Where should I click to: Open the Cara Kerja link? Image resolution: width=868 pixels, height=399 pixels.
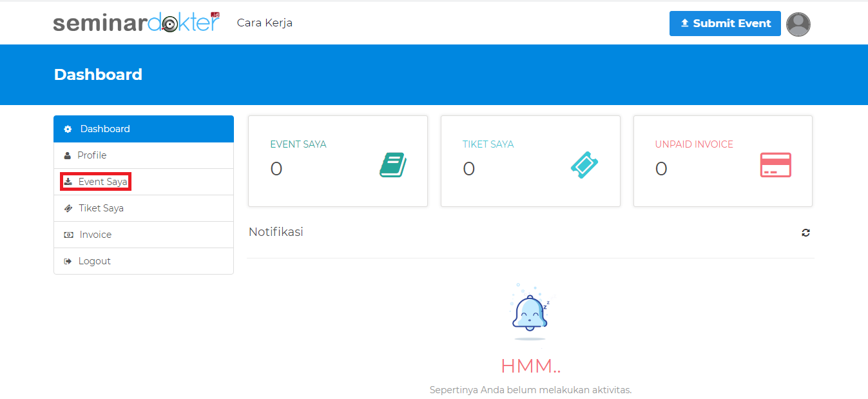264,23
